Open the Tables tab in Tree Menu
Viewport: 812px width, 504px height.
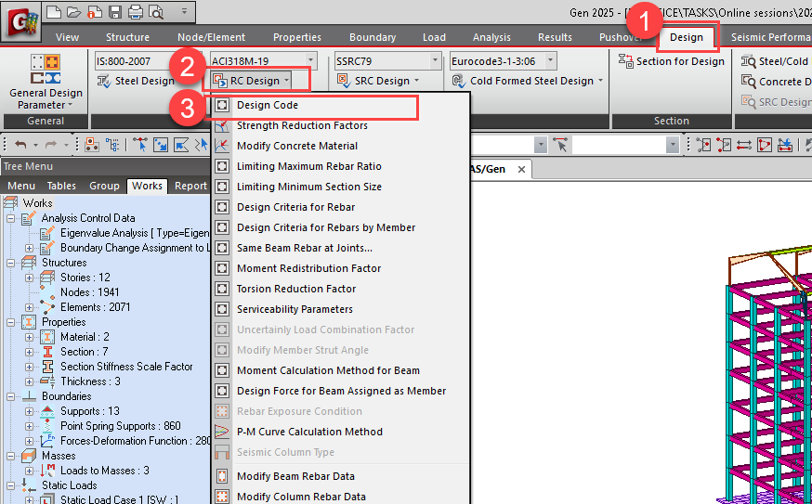(61, 186)
